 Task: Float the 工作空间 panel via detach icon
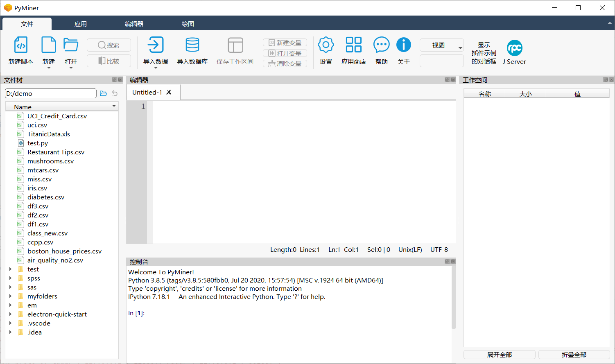tap(606, 80)
